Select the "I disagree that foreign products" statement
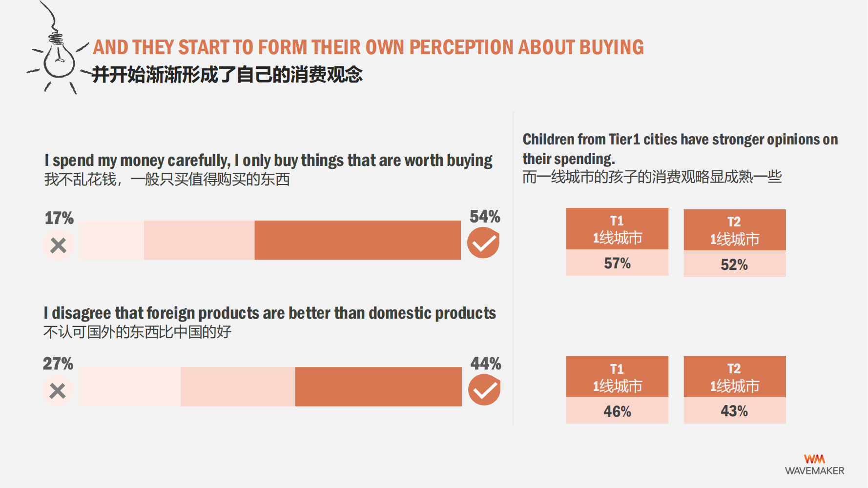 269,313
